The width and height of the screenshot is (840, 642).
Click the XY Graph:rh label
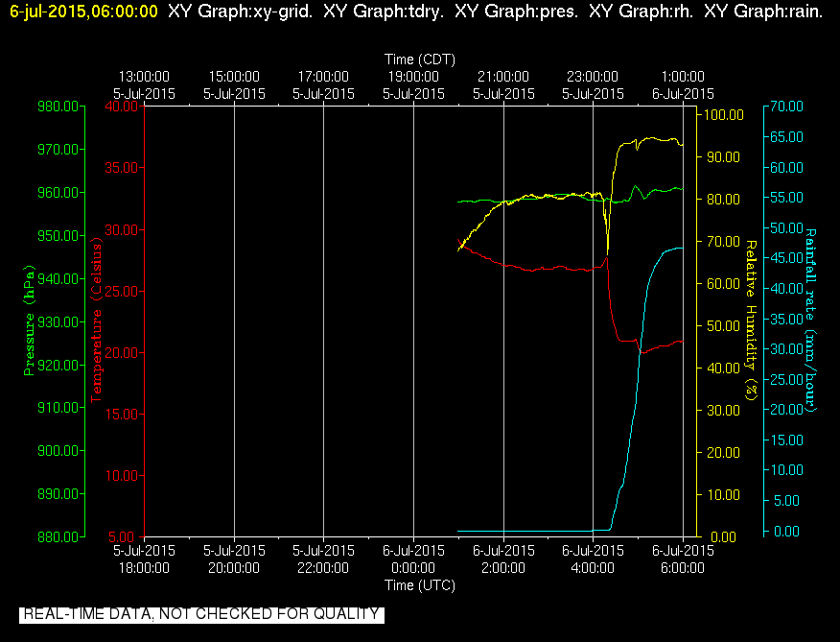click(642, 12)
